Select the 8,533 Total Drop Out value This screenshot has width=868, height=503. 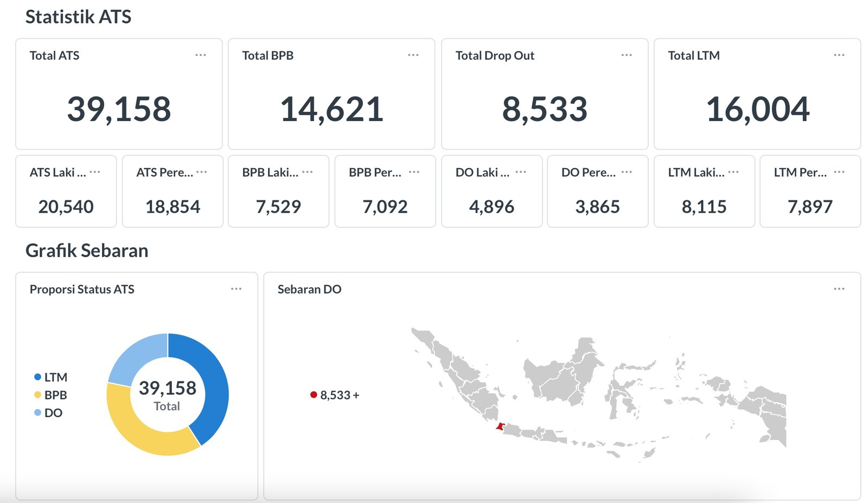545,109
